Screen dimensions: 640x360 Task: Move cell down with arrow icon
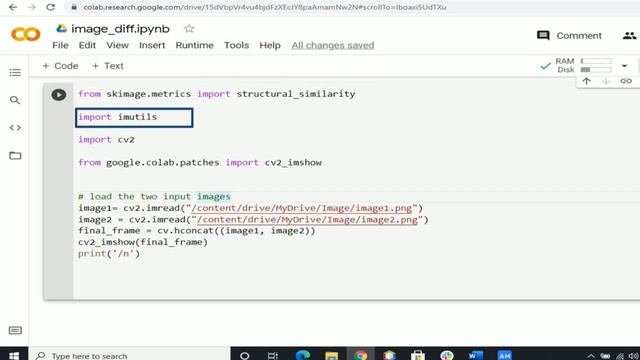tap(606, 81)
